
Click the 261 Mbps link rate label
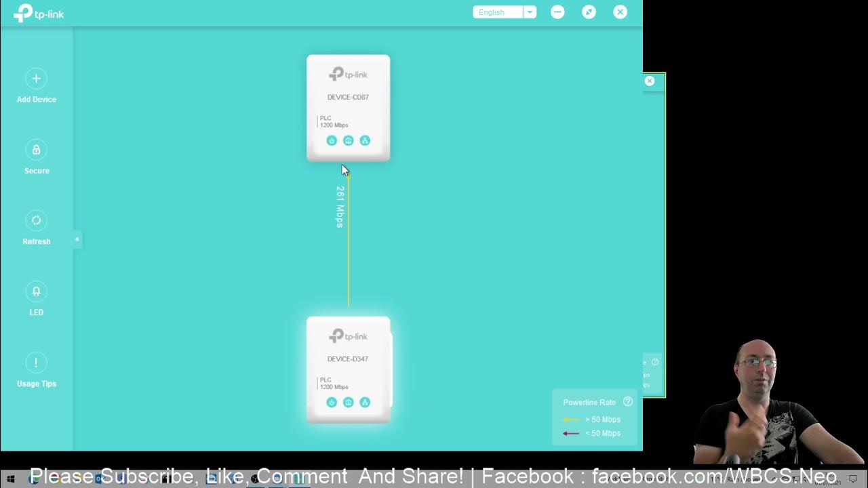click(340, 207)
